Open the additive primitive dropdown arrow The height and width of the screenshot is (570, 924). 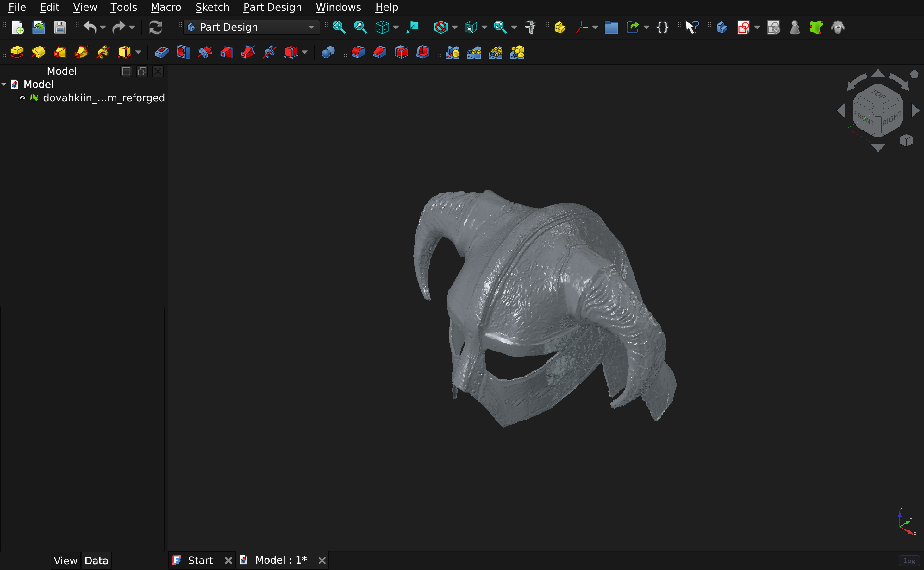click(x=138, y=52)
